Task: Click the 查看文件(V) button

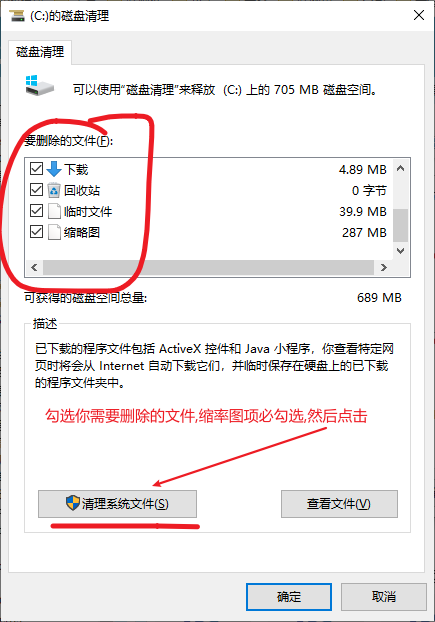Action: (339, 504)
